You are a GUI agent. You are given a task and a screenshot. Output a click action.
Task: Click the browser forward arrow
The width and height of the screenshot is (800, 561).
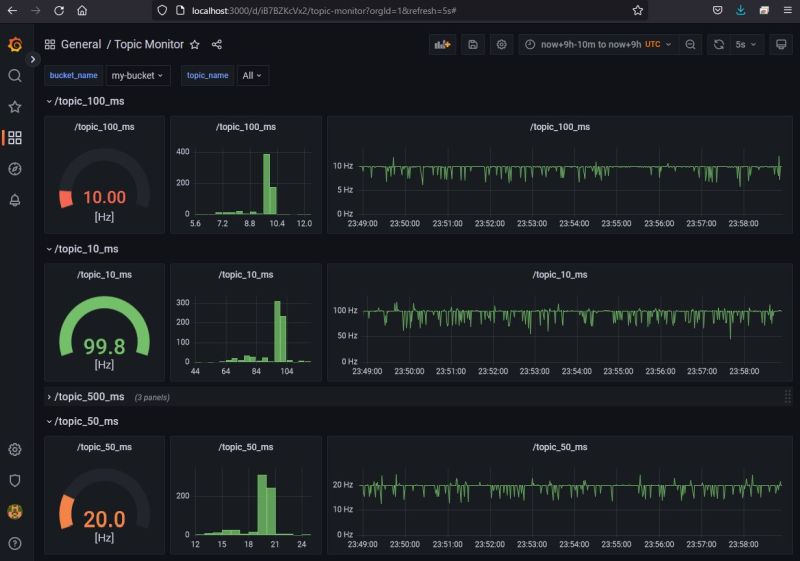click(x=35, y=10)
